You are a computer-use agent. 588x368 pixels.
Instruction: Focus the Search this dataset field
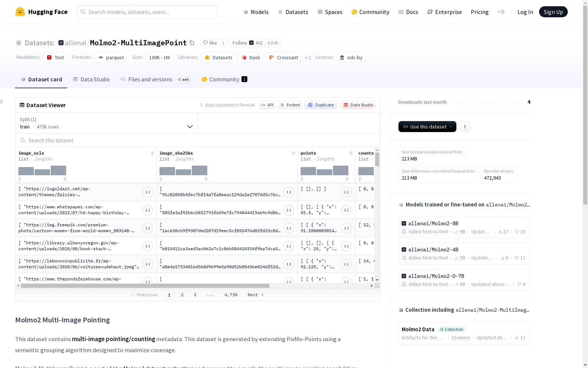point(198,140)
